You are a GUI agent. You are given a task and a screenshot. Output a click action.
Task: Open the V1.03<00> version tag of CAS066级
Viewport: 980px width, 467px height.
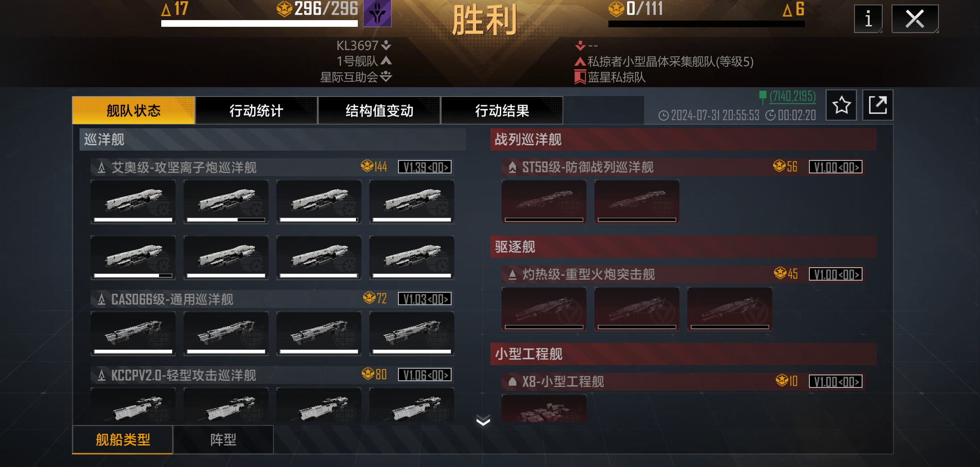coord(424,299)
